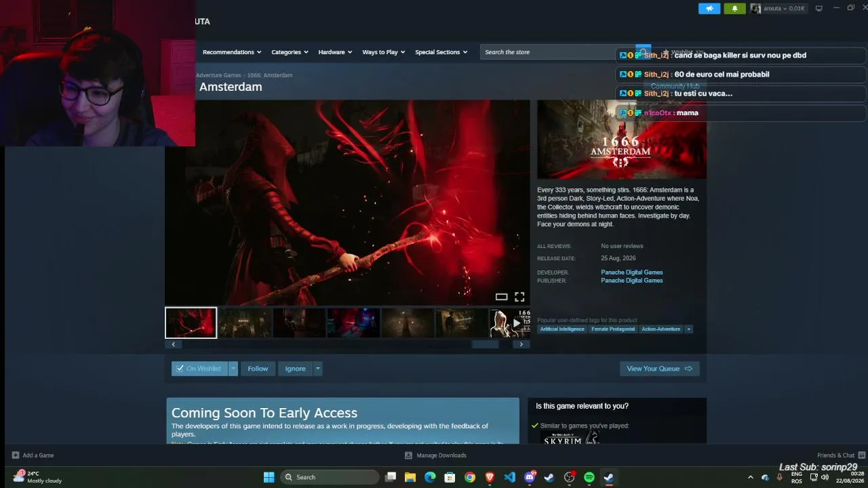The height and width of the screenshot is (488, 868).
Task: Open Visual Studio Code from the taskbar
Action: pyautogui.click(x=509, y=477)
